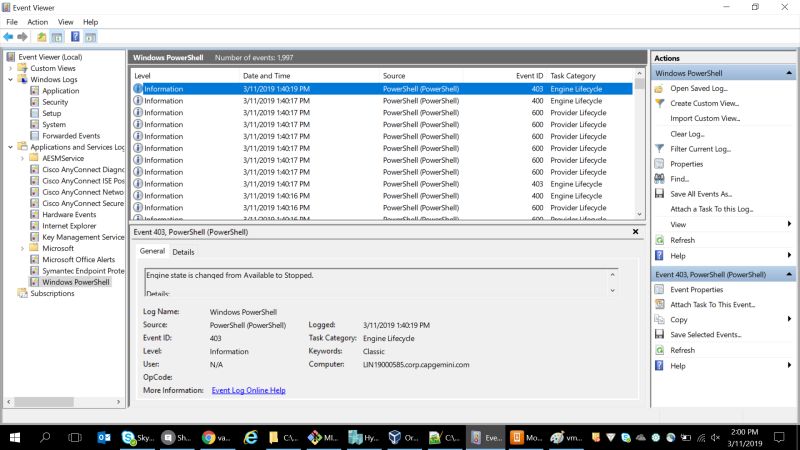800x450 pixels.
Task: Select the 1:40:16 PM Event ID 400 row
Action: [x=383, y=196]
